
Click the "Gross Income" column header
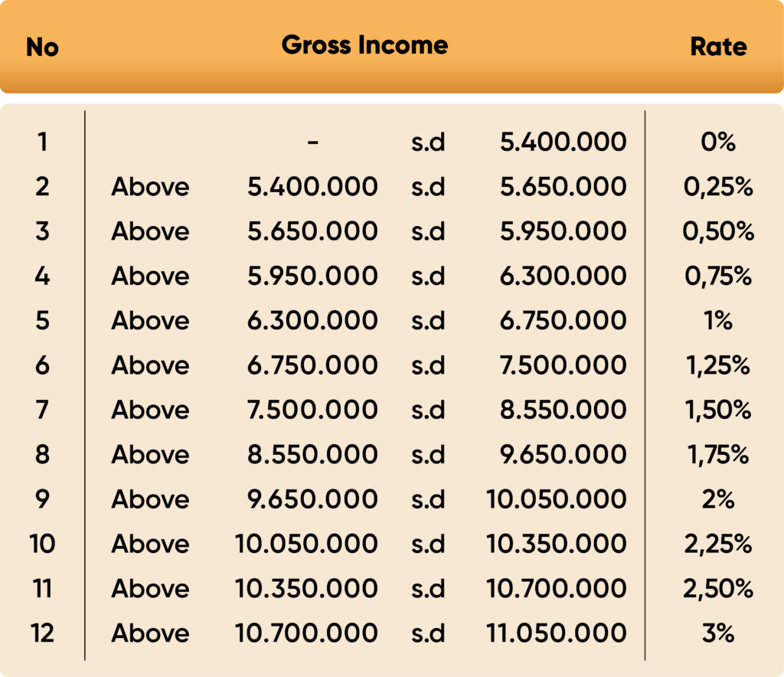click(x=364, y=45)
